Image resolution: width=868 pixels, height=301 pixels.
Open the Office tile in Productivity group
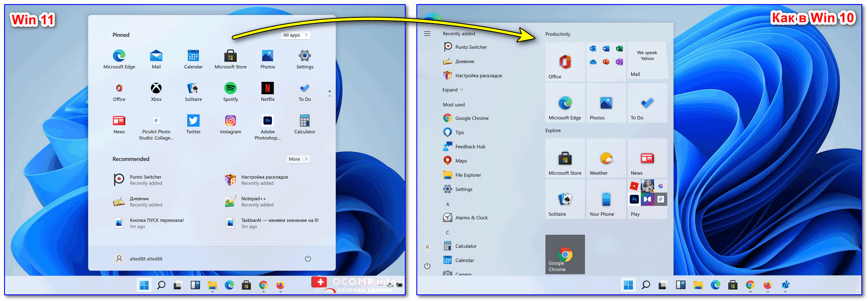565,62
